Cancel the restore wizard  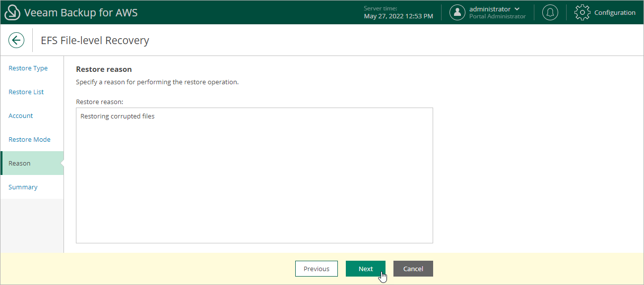(413, 269)
